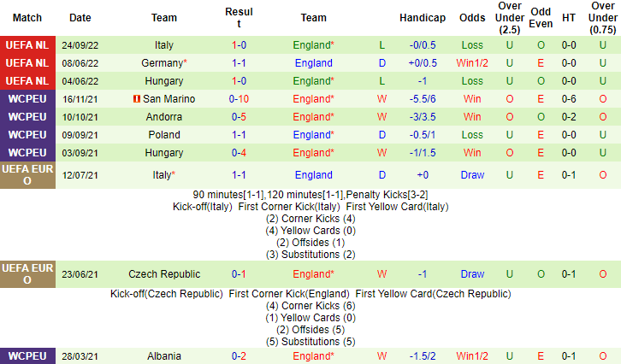Select England in the Albania match row
Screen dimensions: 621x364
coord(311,356)
